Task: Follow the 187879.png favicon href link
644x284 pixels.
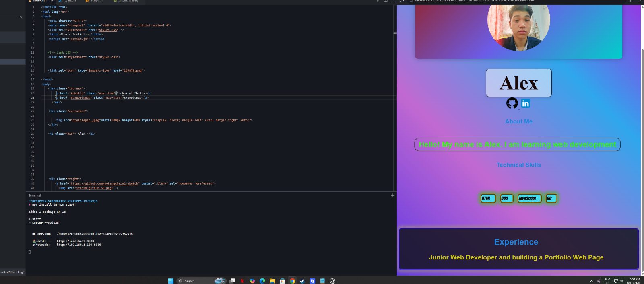Action: tap(132, 70)
